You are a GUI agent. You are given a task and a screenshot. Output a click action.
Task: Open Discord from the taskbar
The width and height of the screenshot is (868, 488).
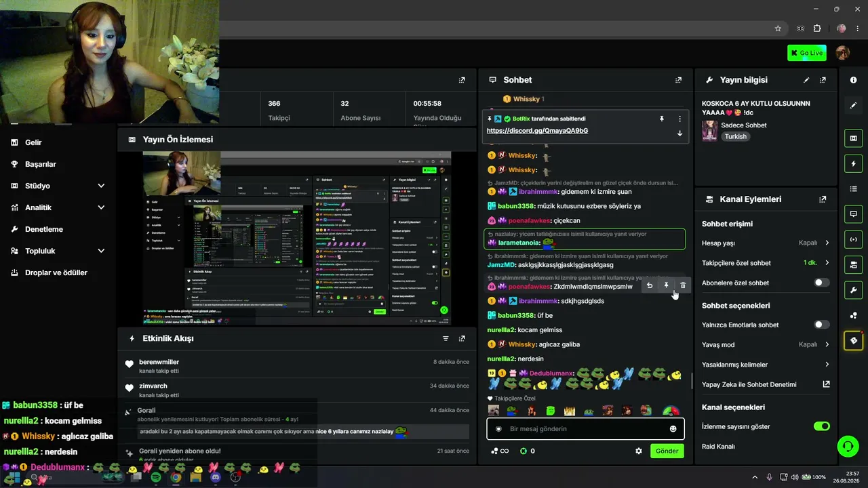pyautogui.click(x=216, y=477)
